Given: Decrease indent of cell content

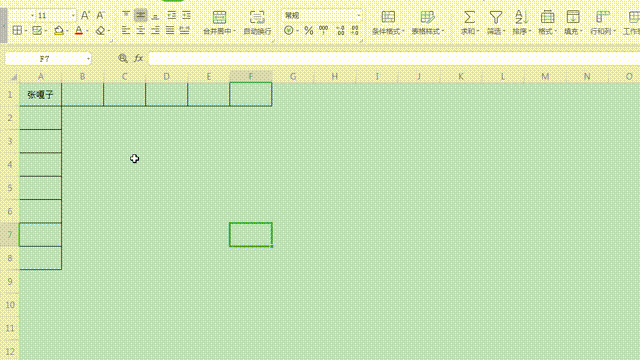Looking at the screenshot, I should point(172,16).
